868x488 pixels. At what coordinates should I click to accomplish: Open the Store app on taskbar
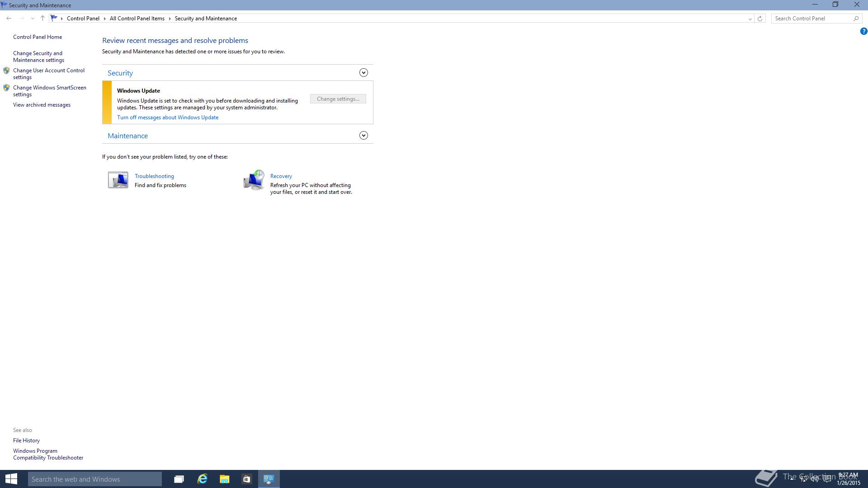coord(246,479)
